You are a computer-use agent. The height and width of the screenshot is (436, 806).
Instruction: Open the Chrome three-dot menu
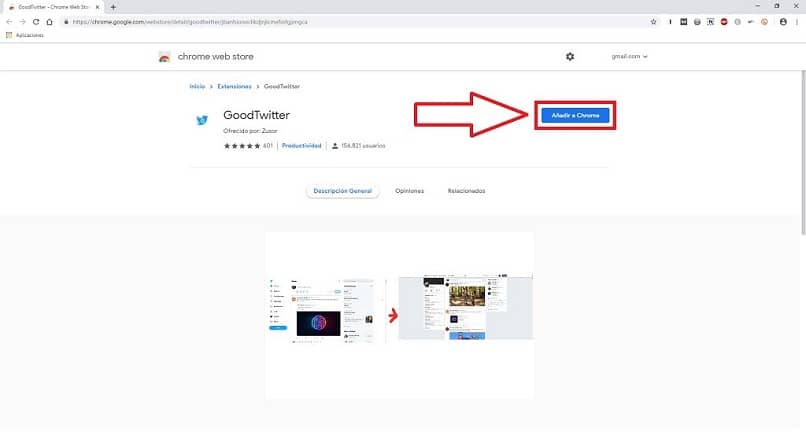pyautogui.click(x=797, y=22)
